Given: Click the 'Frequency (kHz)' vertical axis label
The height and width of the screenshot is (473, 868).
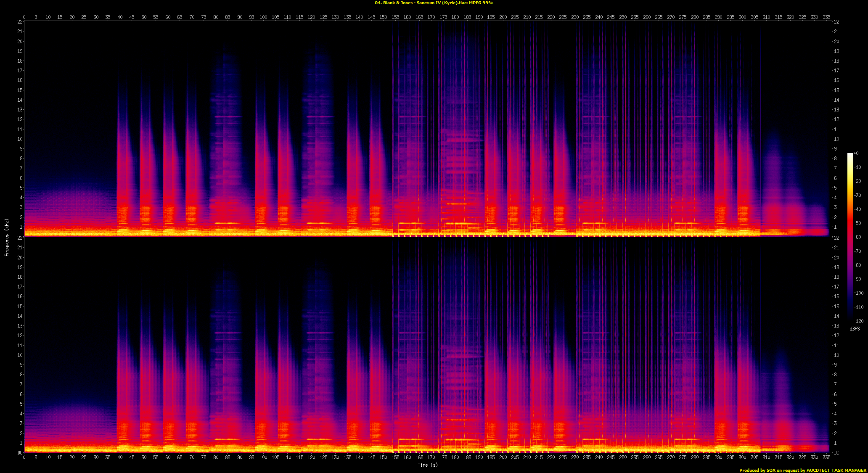Looking at the screenshot, I should pos(7,238).
